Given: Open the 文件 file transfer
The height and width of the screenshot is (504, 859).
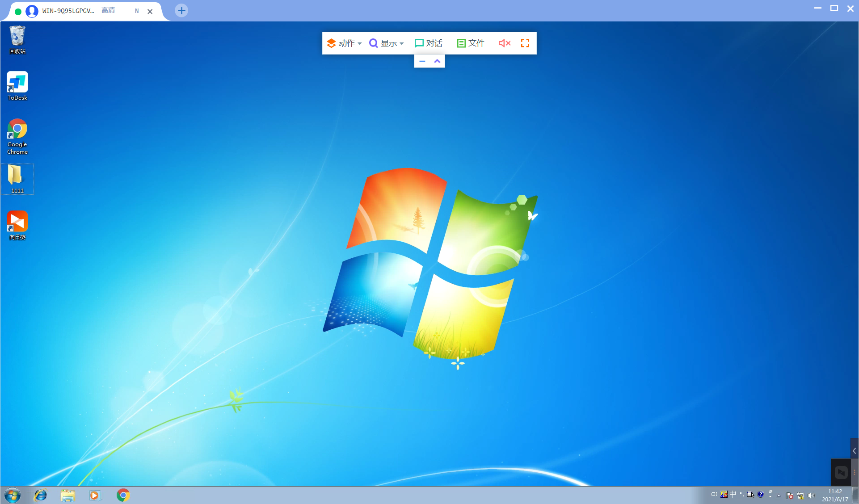Looking at the screenshot, I should 471,43.
